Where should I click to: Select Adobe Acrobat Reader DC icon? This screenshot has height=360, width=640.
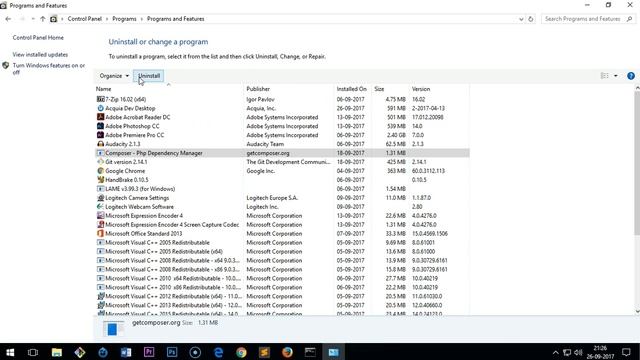click(x=100, y=117)
